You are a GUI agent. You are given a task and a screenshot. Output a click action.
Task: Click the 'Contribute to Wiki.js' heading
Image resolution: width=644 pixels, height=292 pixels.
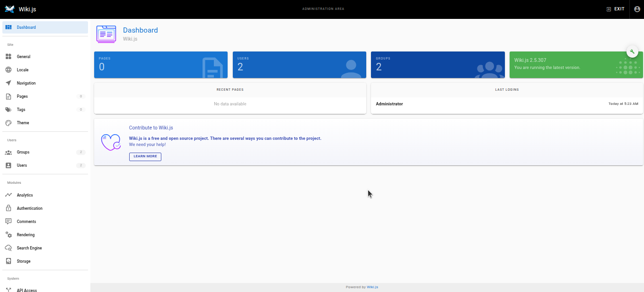[151, 128]
